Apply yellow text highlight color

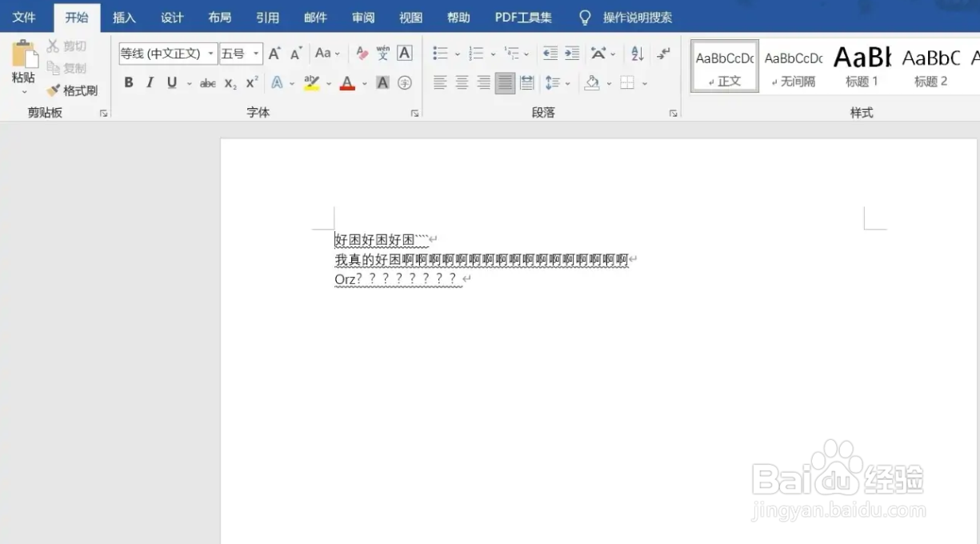(312, 82)
